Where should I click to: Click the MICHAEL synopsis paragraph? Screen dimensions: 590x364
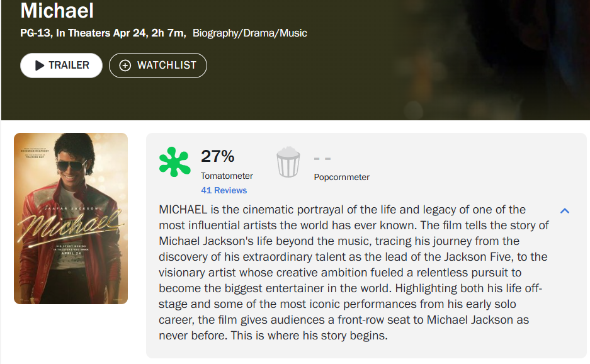pyautogui.click(x=353, y=272)
